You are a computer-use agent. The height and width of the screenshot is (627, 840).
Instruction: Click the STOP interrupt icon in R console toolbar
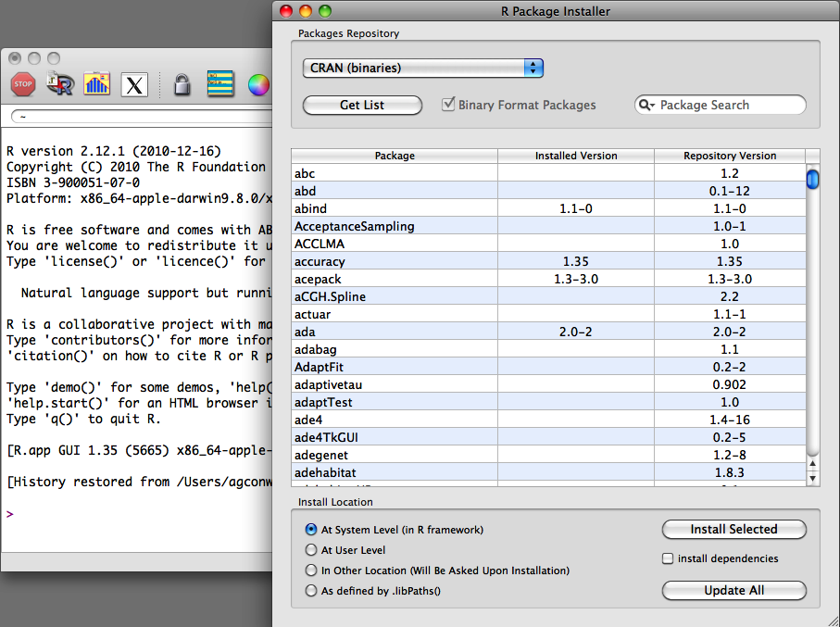point(22,83)
